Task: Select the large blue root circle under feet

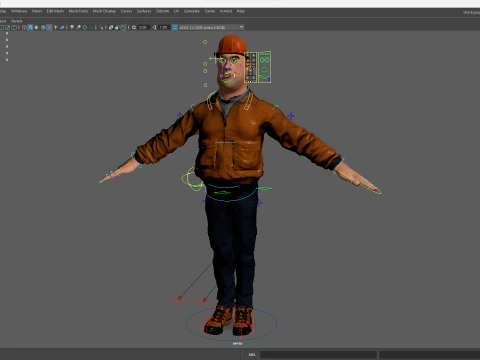Action: point(232,323)
